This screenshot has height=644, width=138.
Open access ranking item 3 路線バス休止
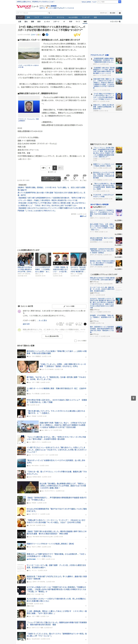pos(104,84)
